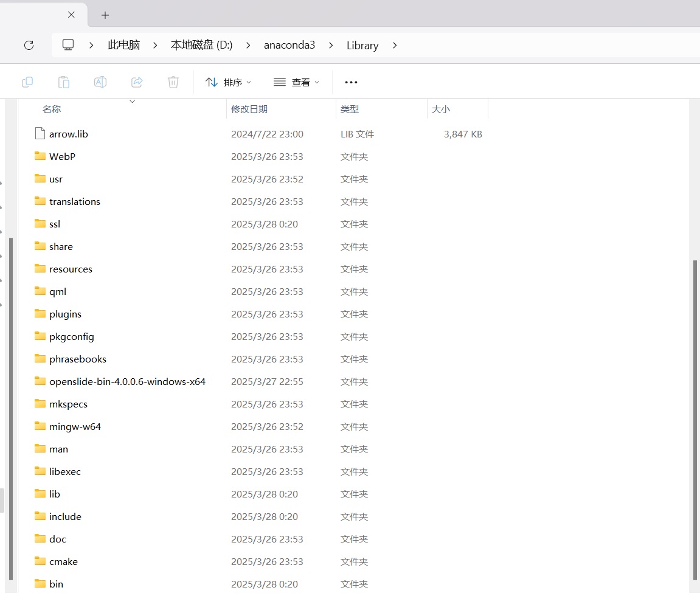Click the refresh icon in the address bar
The height and width of the screenshot is (610, 700).
28,45
